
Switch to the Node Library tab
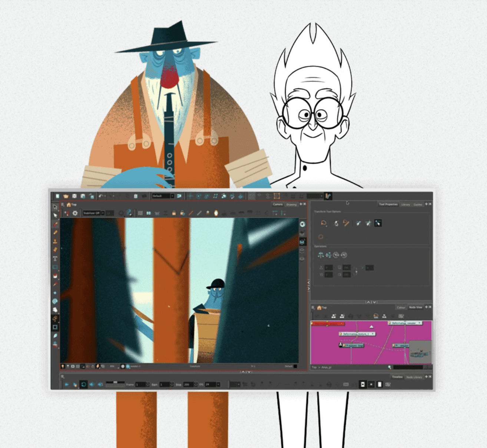(414, 377)
